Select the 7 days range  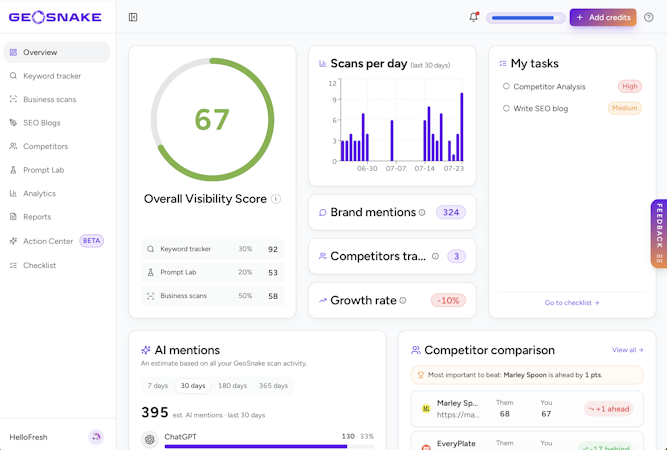[x=158, y=386]
